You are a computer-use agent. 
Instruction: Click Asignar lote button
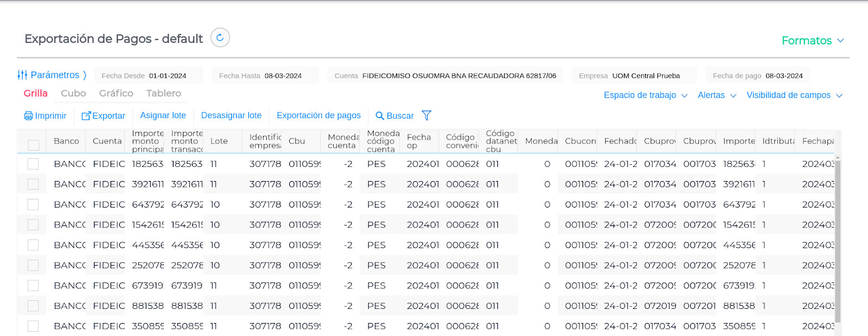point(163,115)
